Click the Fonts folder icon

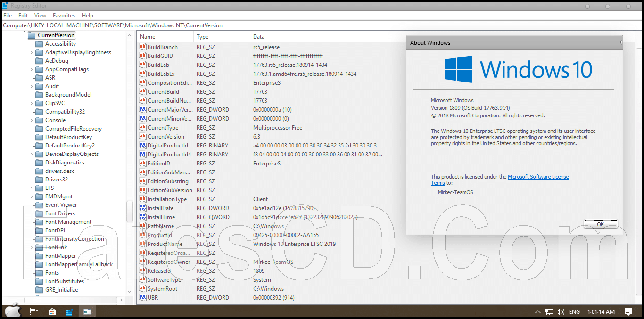[39, 273]
